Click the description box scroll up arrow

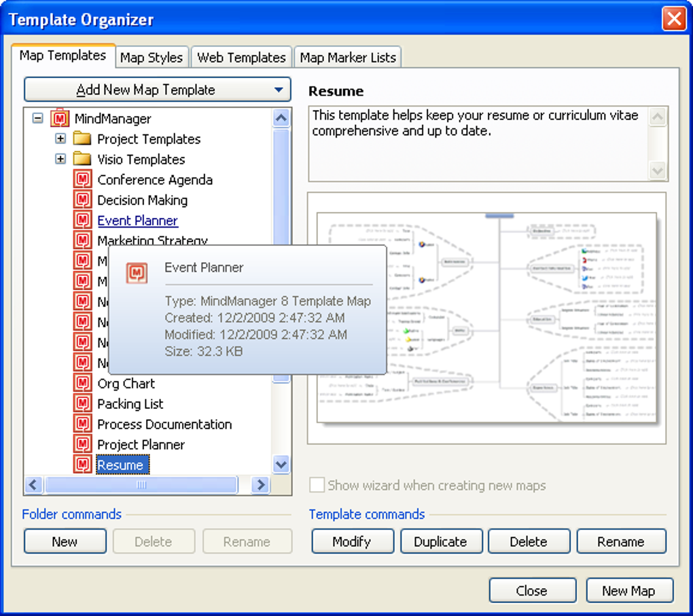(x=658, y=117)
